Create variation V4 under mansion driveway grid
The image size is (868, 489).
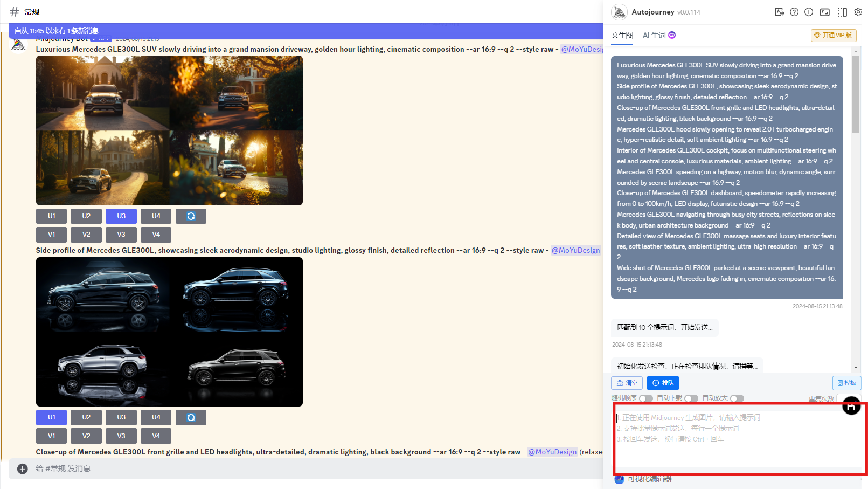pyautogui.click(x=156, y=235)
